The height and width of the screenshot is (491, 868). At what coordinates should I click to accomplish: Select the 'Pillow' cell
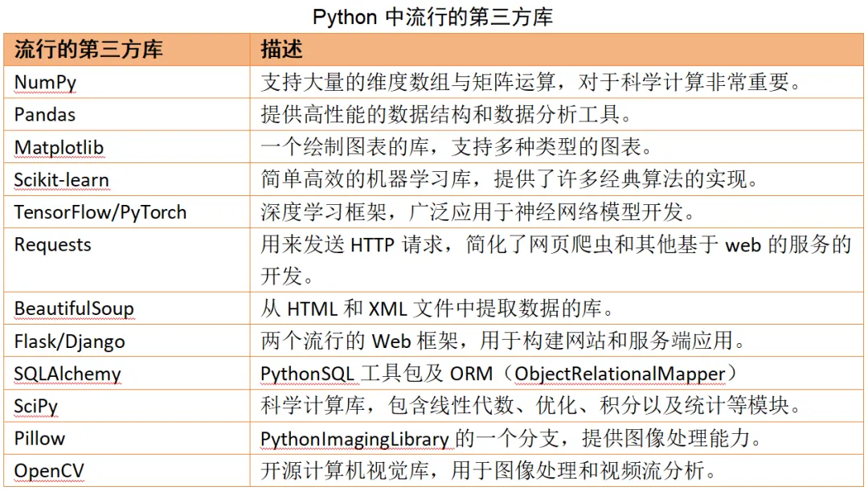(127, 438)
